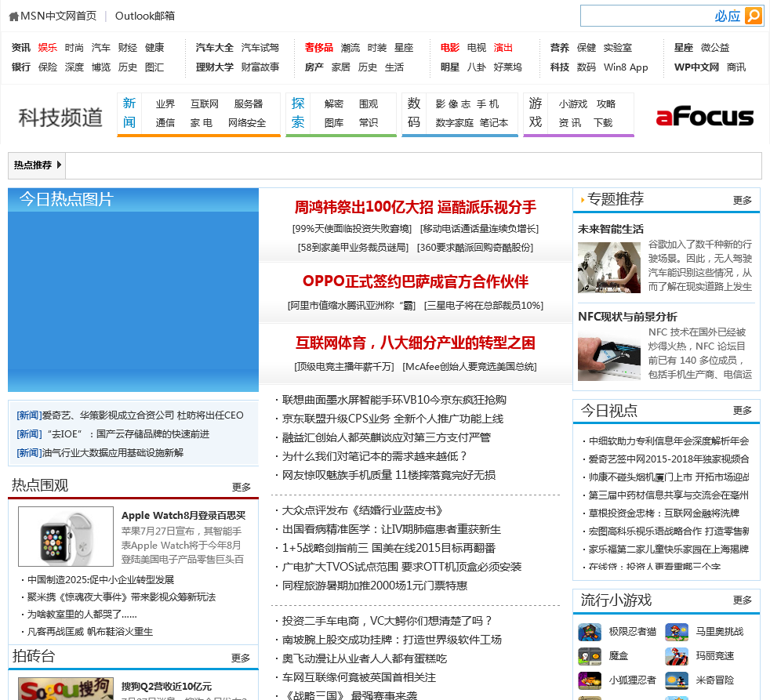Screen dimensions: 770x700
Task: Click the MSN home icon at top left
Action: click(14, 16)
